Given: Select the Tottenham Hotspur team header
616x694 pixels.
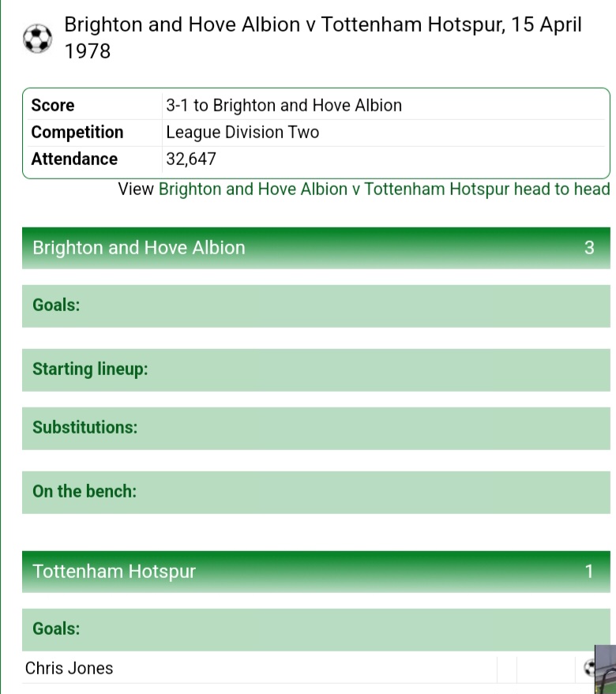Looking at the screenshot, I should (316, 572).
